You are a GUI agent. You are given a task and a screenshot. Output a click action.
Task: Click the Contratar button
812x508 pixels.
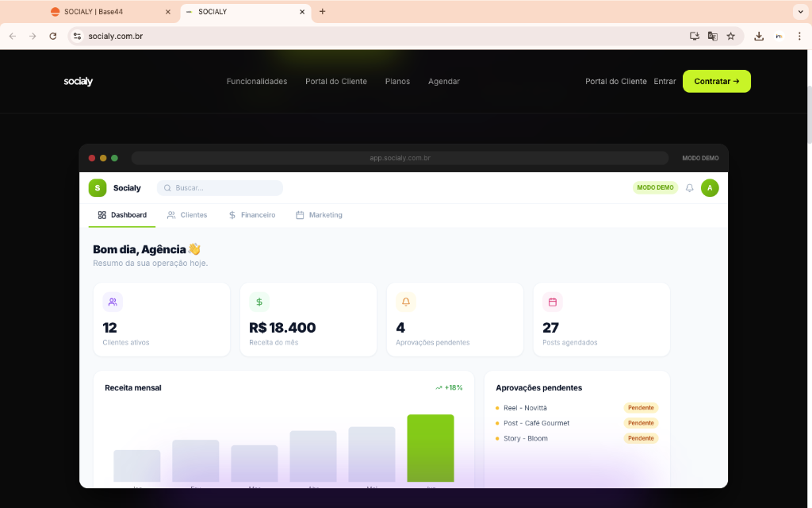717,82
